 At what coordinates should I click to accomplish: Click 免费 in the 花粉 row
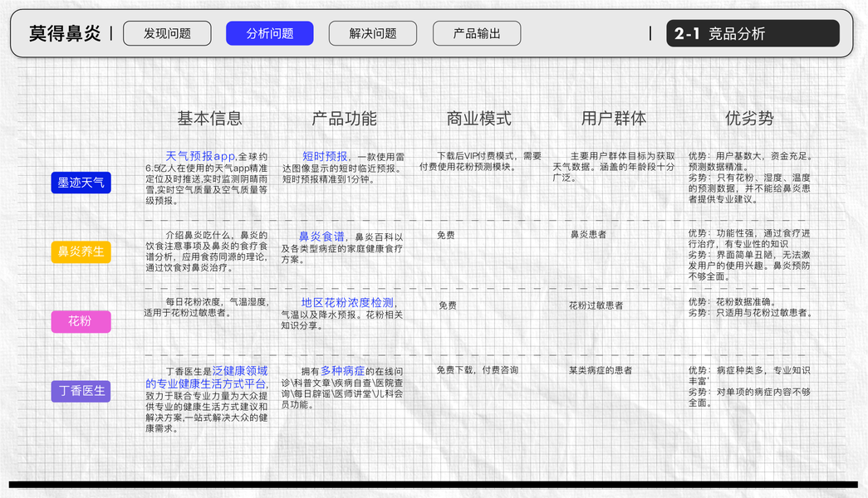click(448, 305)
